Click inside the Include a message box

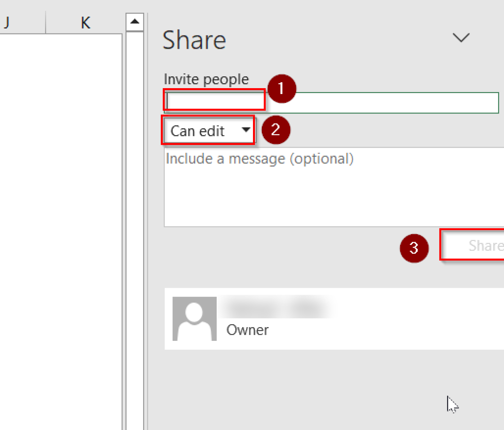(328, 187)
